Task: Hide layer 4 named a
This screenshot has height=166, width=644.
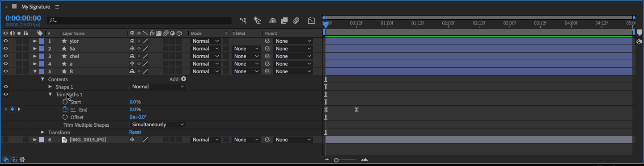Action: coord(6,64)
